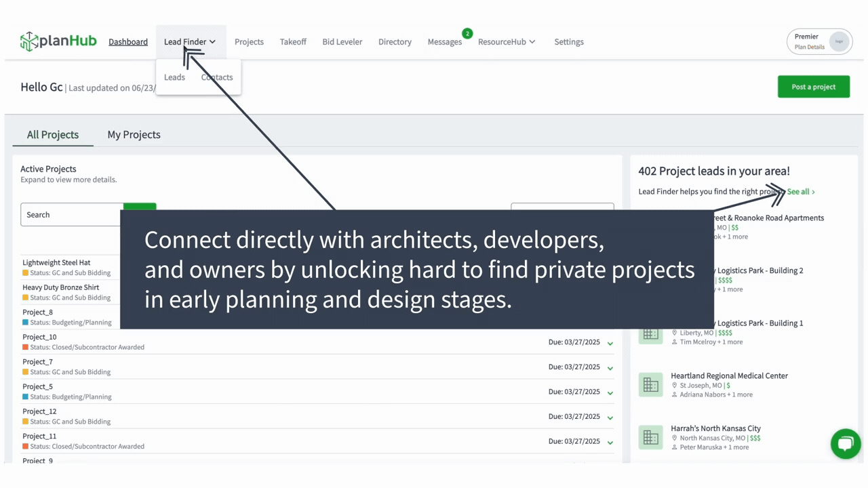Switch to the My Projects tab
Image resolution: width=868 pixels, height=488 pixels.
[134, 135]
